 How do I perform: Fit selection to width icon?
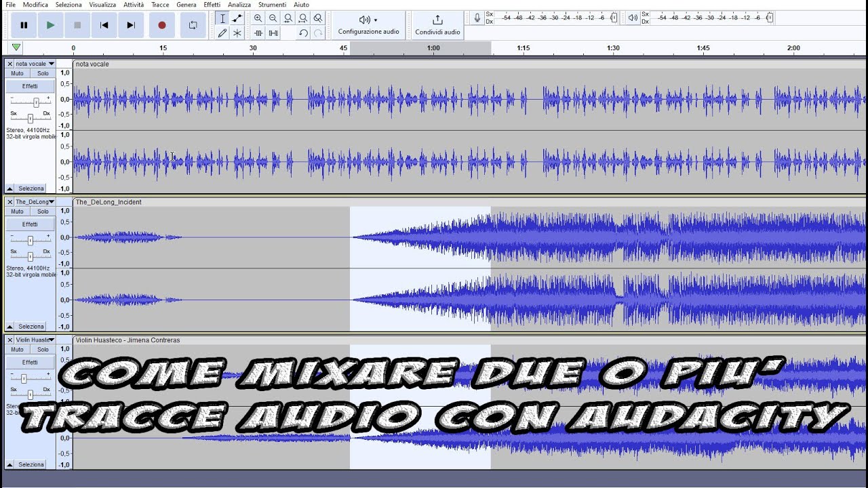(x=288, y=18)
